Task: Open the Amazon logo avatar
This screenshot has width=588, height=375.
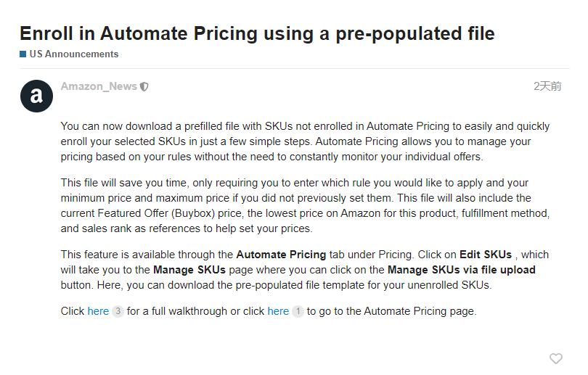Action: (36, 96)
